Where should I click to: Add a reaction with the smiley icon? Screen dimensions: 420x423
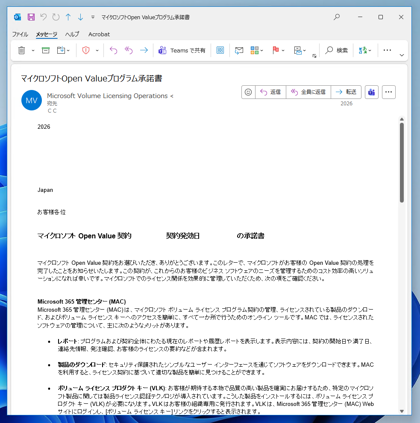point(248,92)
